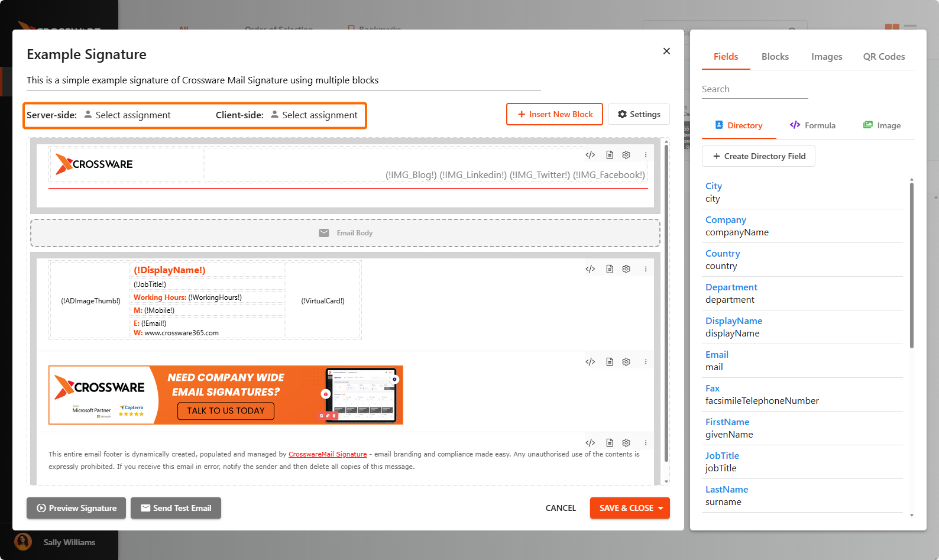939x560 pixels.
Task: Click the document icon on the contact details block
Action: click(610, 269)
